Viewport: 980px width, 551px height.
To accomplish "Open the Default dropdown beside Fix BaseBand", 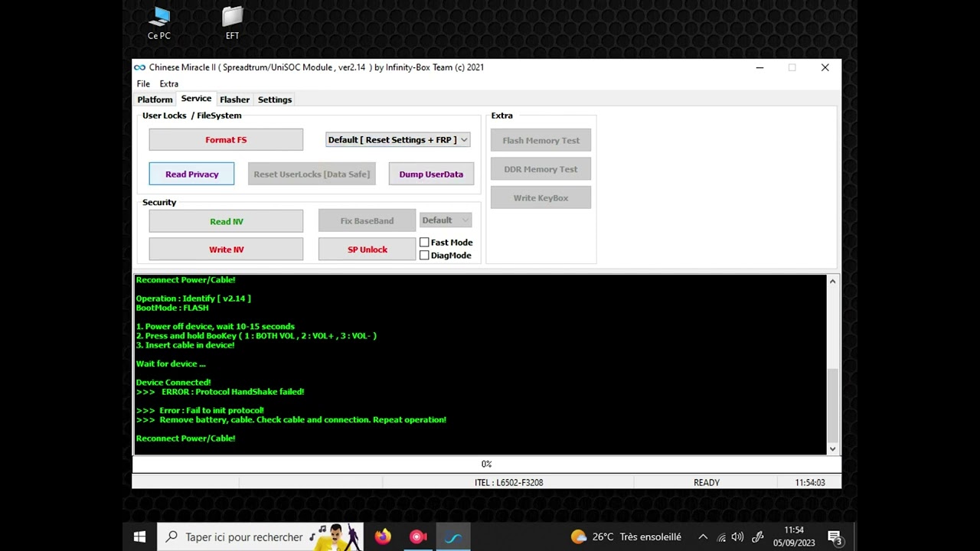I will (x=446, y=220).
